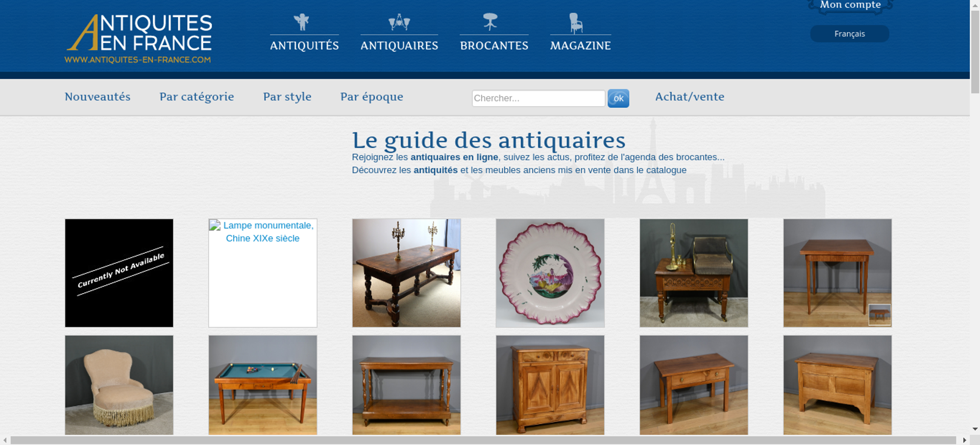
Task: Go to the Nouveautés section
Action: pos(98,97)
